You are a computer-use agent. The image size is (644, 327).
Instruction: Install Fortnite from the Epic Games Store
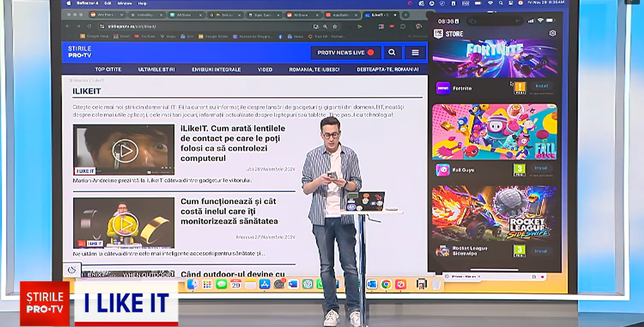[x=543, y=86]
